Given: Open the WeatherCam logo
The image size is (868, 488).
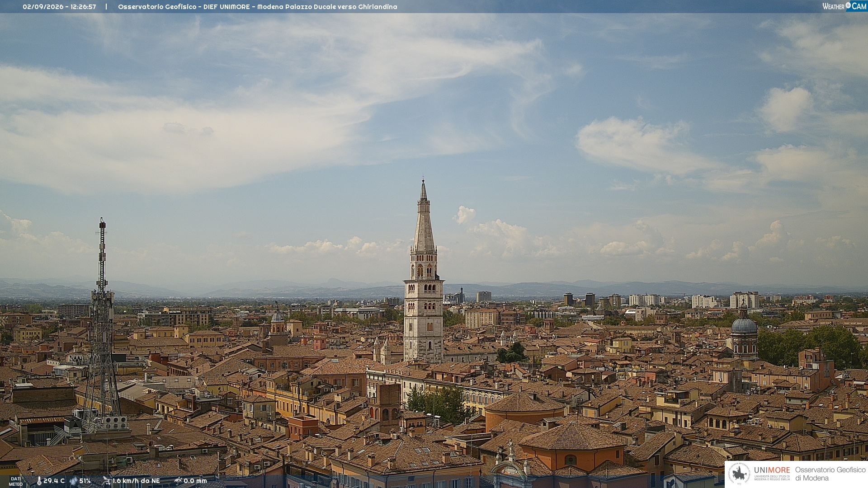Looking at the screenshot, I should [x=844, y=6].
